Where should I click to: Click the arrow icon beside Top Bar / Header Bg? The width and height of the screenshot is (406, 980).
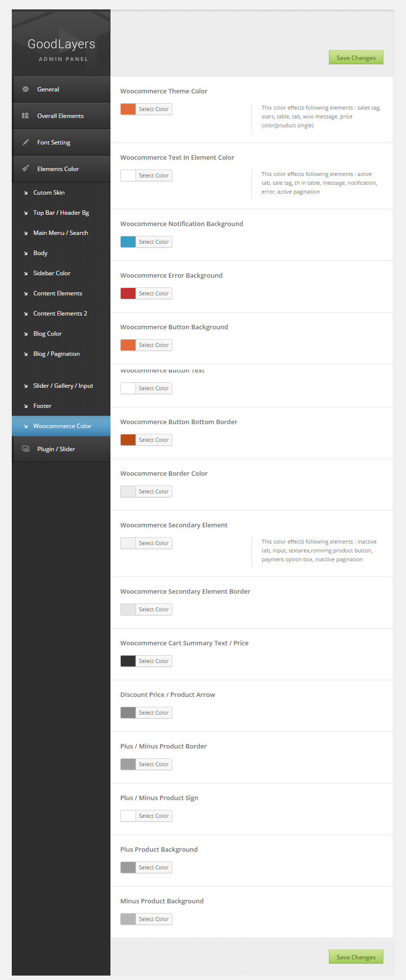[x=26, y=213]
